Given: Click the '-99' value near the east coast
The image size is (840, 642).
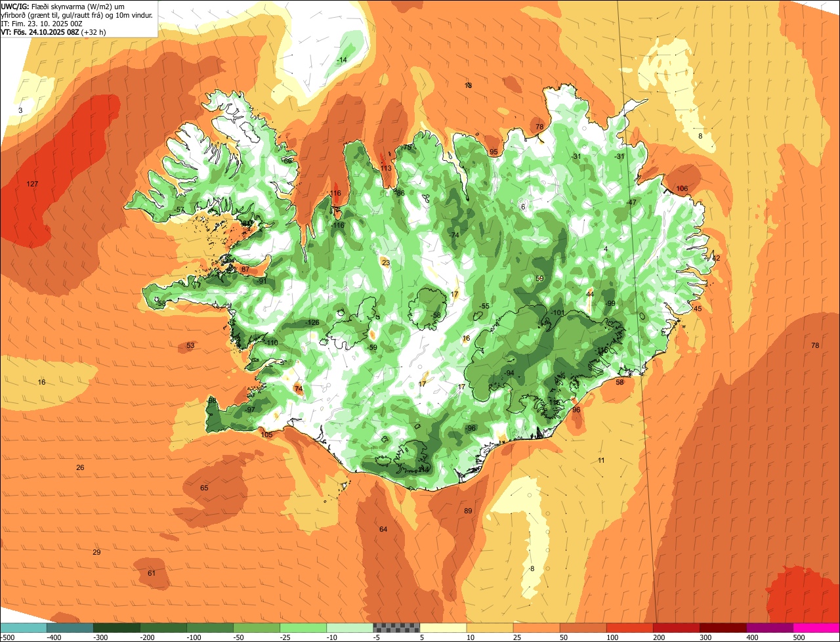Looking at the screenshot, I should [x=610, y=303].
